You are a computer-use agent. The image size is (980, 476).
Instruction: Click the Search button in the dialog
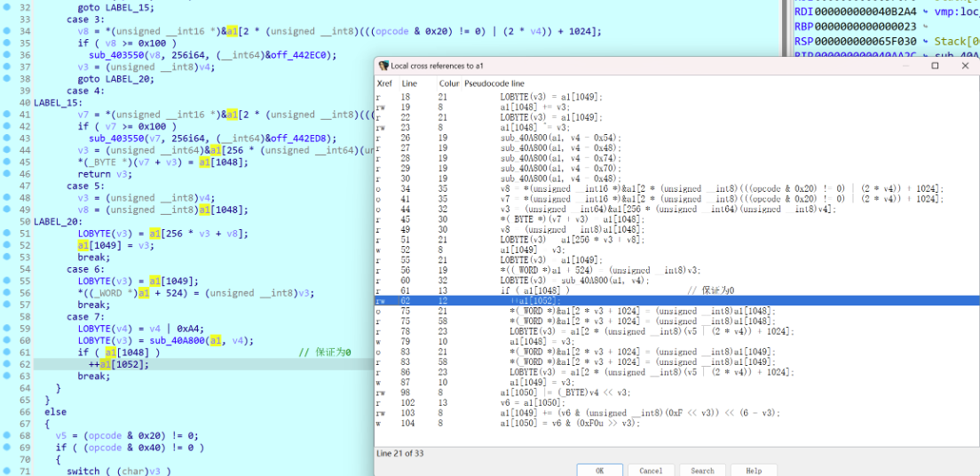[702, 471]
